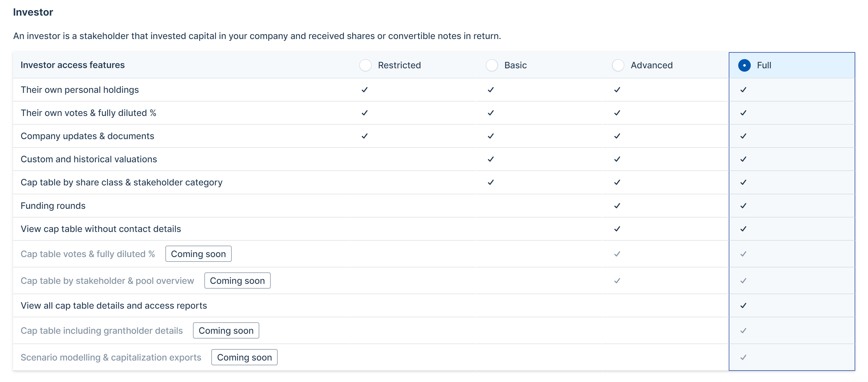The height and width of the screenshot is (382, 868).
Task: Click Full greyed checkmark for Scenario modelling row
Action: (x=744, y=357)
